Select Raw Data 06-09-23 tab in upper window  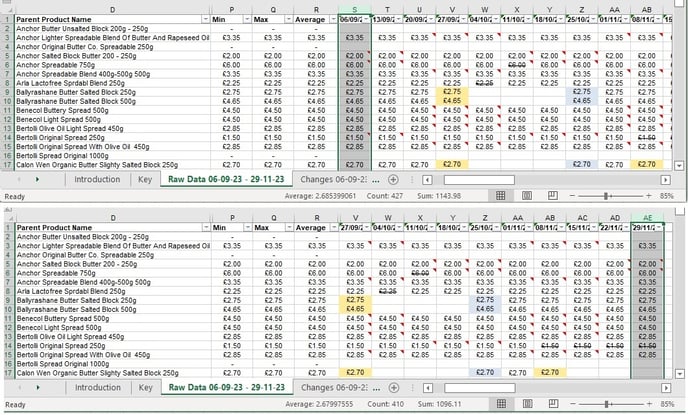click(226, 179)
